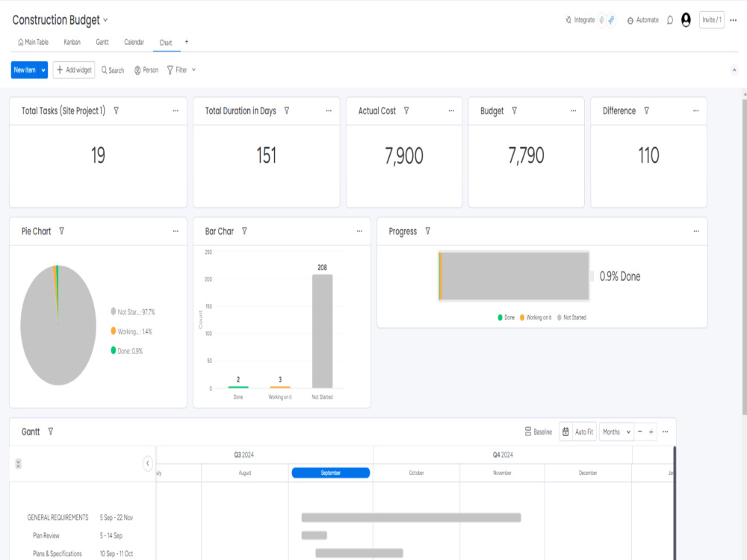Image resolution: width=747 pixels, height=560 pixels.
Task: Click filter icon on Bar Char widget
Action: click(244, 231)
